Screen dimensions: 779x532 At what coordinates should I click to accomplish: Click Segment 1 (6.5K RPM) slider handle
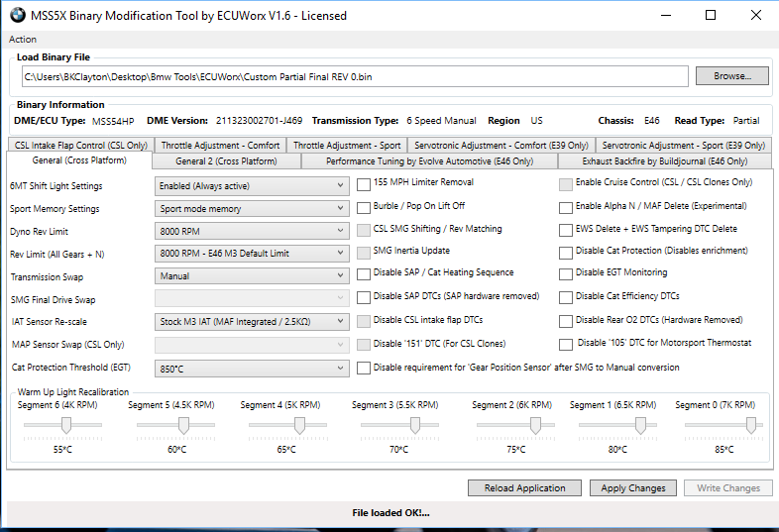640,425
